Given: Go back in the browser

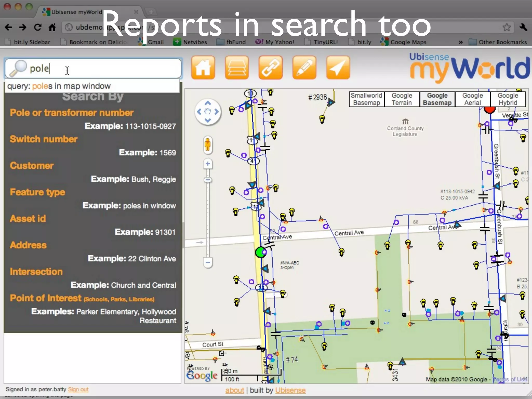Looking at the screenshot, I should (x=9, y=27).
